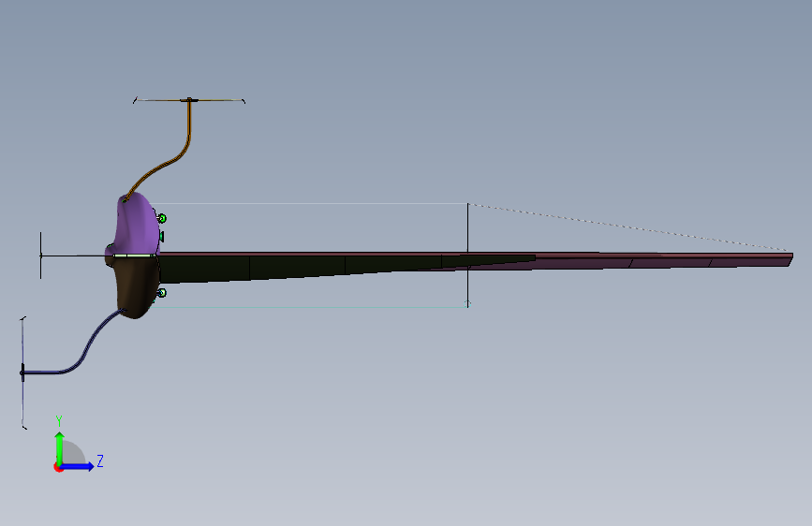Click the blue Z axis arrow of the triad
812x526 pixels.
coord(78,466)
